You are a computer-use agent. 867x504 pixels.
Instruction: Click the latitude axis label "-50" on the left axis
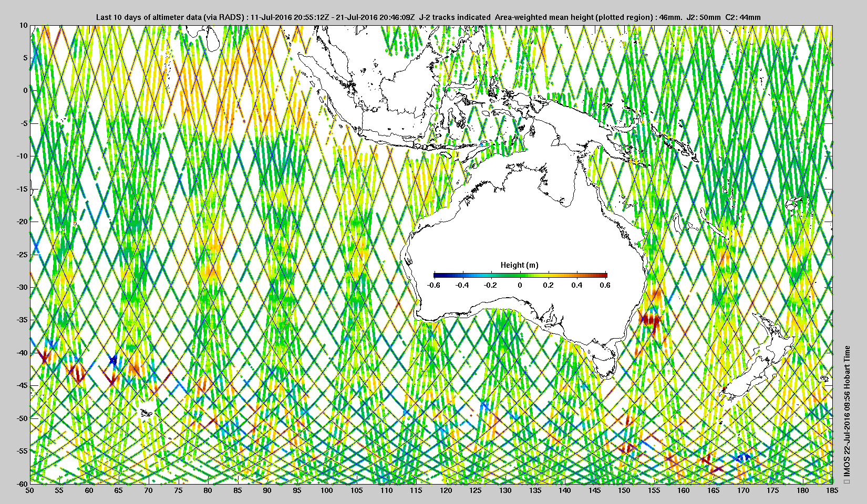[22, 418]
